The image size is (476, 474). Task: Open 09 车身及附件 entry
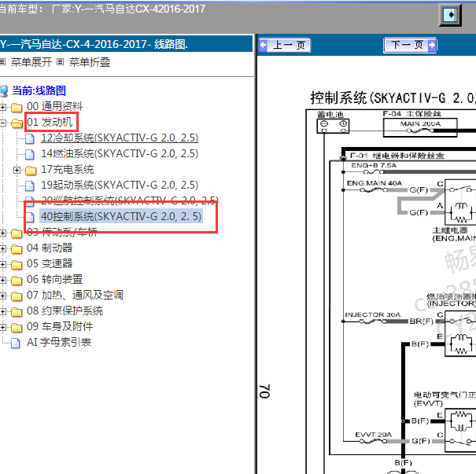60,327
